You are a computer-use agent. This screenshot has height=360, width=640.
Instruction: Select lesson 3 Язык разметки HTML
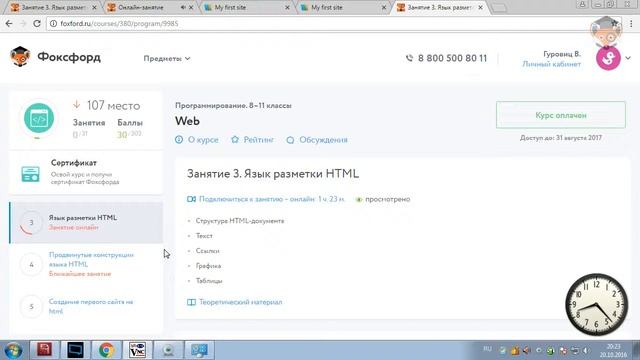coord(86,222)
